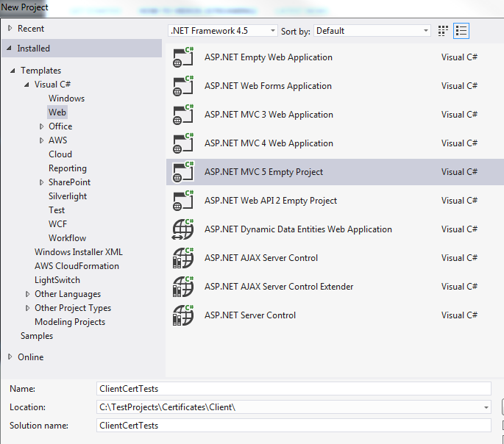Select the Web category
This screenshot has width=504, height=444.
click(57, 112)
